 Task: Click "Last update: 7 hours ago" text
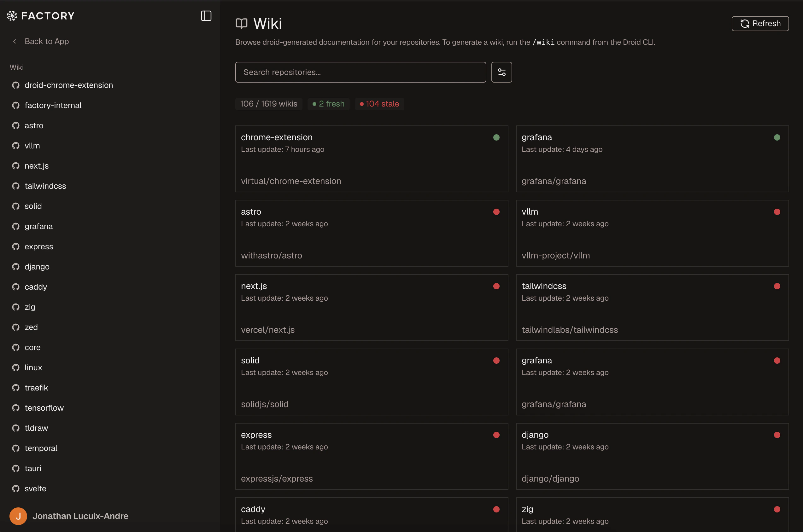tap(283, 149)
